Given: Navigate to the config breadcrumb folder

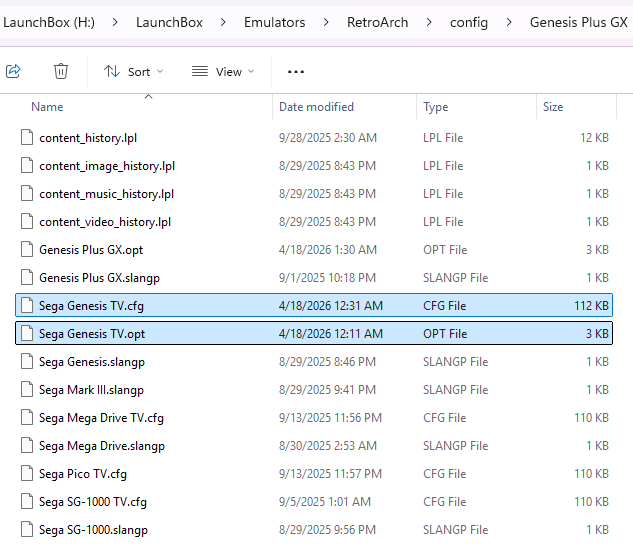Looking at the screenshot, I should [x=468, y=22].
